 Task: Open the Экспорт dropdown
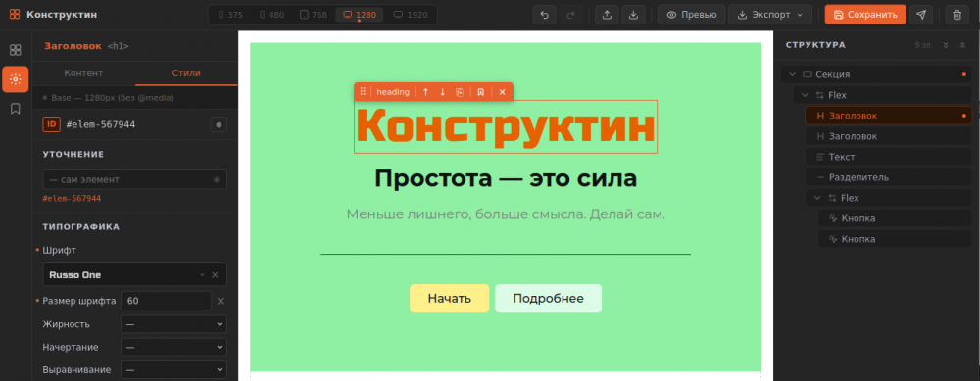pyautogui.click(x=770, y=15)
